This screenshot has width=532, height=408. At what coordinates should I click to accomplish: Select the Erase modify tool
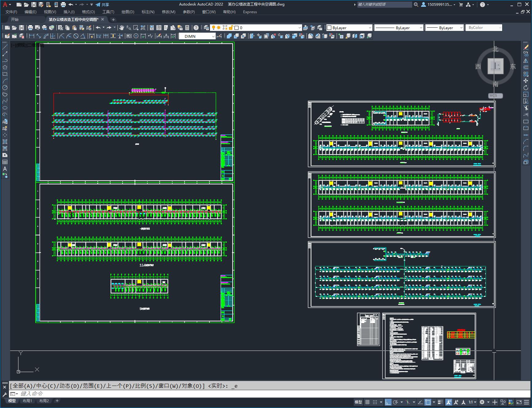tap(526, 47)
